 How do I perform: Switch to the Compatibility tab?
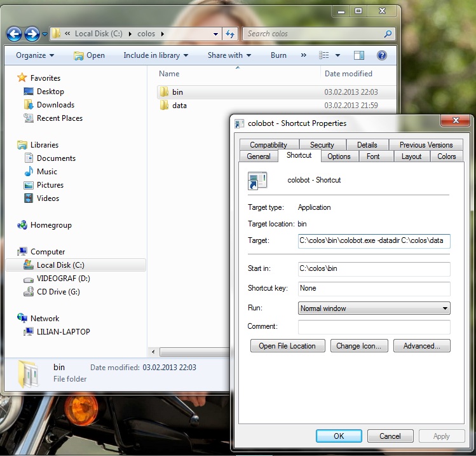pos(268,145)
